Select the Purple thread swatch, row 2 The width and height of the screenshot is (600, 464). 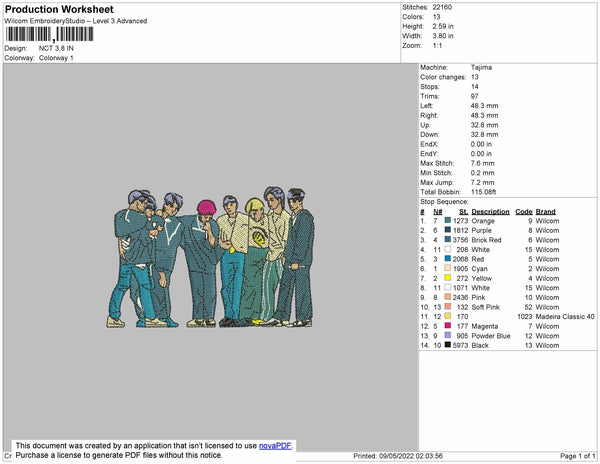(447, 230)
